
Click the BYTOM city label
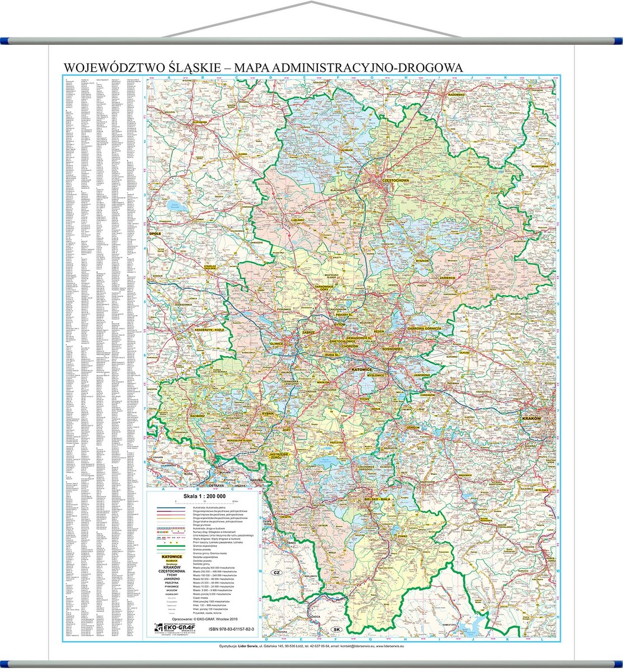click(x=340, y=324)
